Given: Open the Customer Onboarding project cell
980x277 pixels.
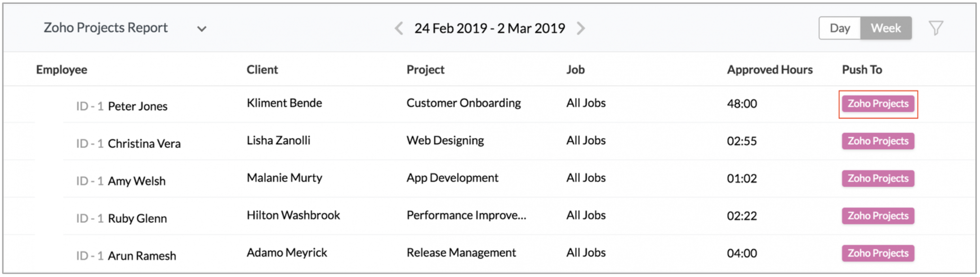Looking at the screenshot, I should 463,103.
